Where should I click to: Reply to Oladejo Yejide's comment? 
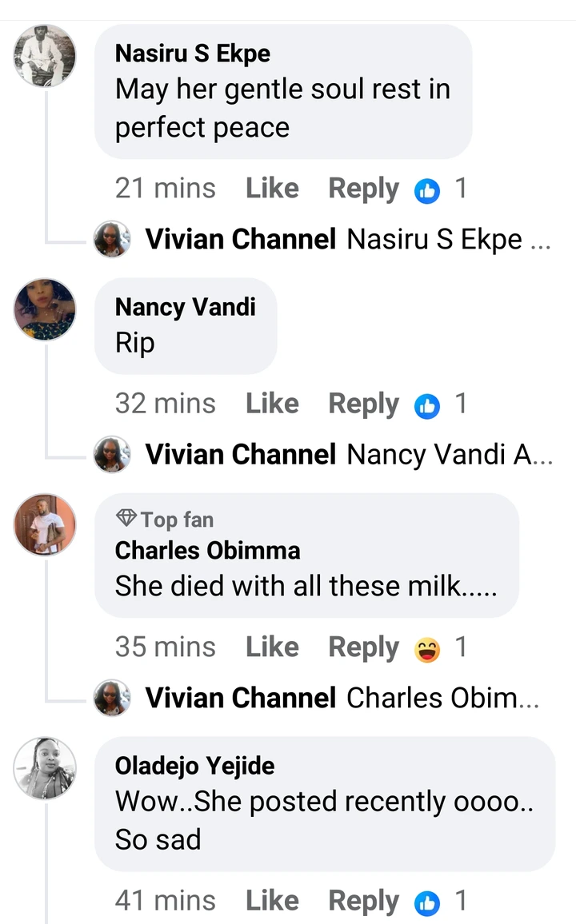click(x=363, y=902)
